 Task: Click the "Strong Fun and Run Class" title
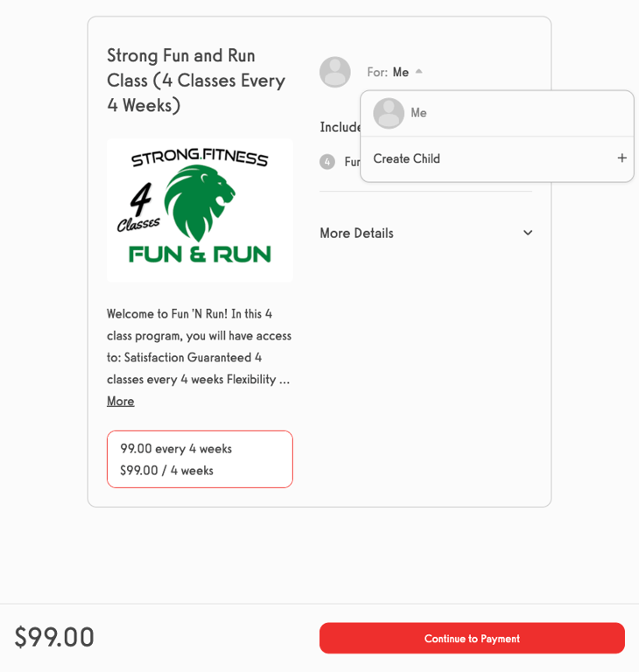tap(196, 80)
